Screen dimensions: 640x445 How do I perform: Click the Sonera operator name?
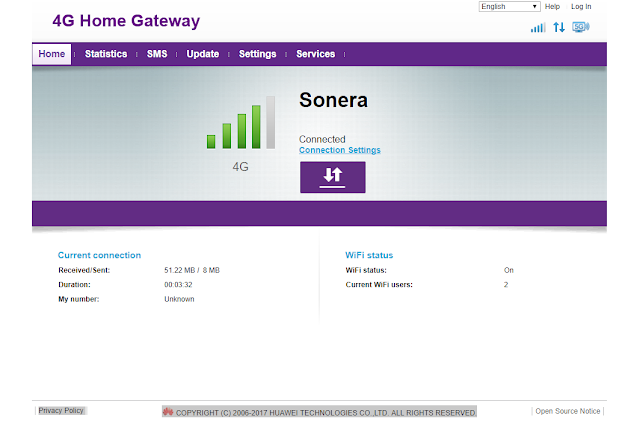click(x=333, y=100)
